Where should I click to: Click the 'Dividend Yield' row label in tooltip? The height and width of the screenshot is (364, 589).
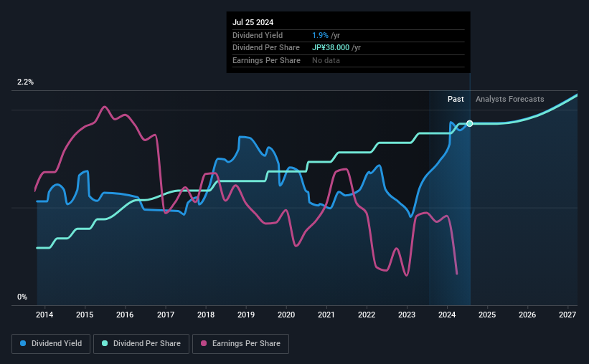258,35
